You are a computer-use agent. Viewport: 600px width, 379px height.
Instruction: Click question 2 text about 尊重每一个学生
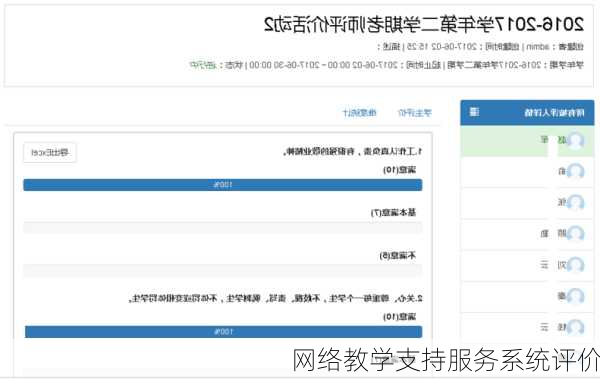click(x=276, y=298)
